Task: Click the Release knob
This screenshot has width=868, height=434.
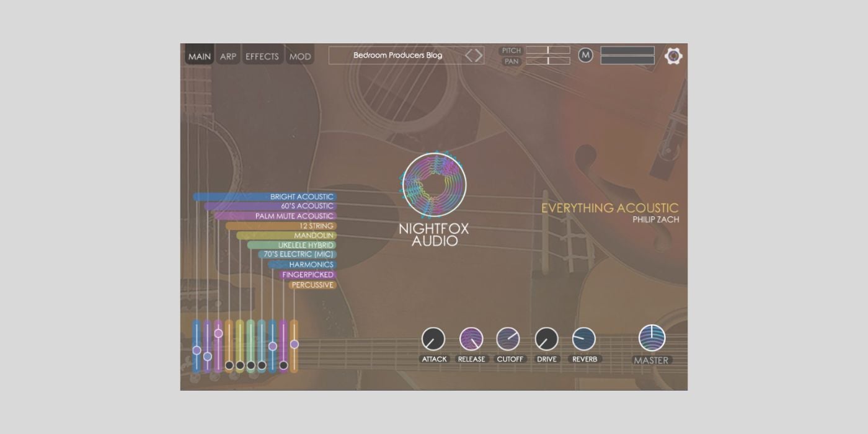Action: (x=471, y=339)
